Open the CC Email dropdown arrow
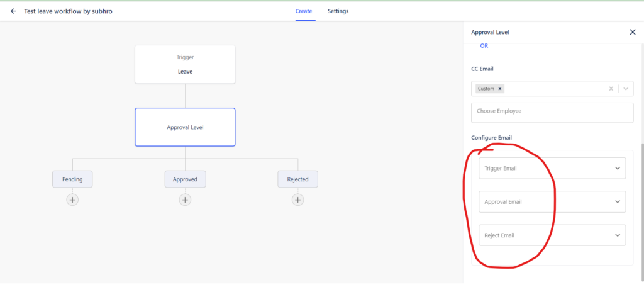The height and width of the screenshot is (287, 644). (x=626, y=88)
